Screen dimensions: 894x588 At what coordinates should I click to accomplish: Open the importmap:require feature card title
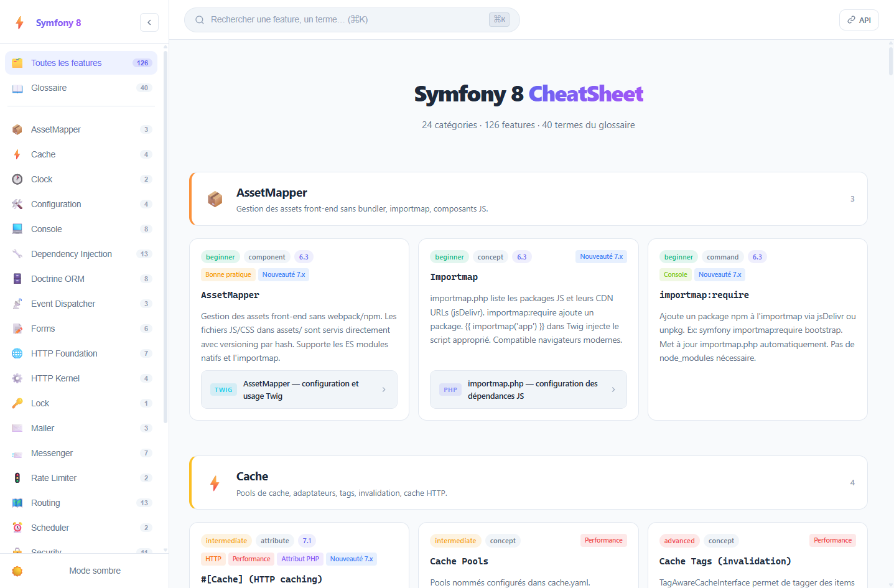click(704, 295)
